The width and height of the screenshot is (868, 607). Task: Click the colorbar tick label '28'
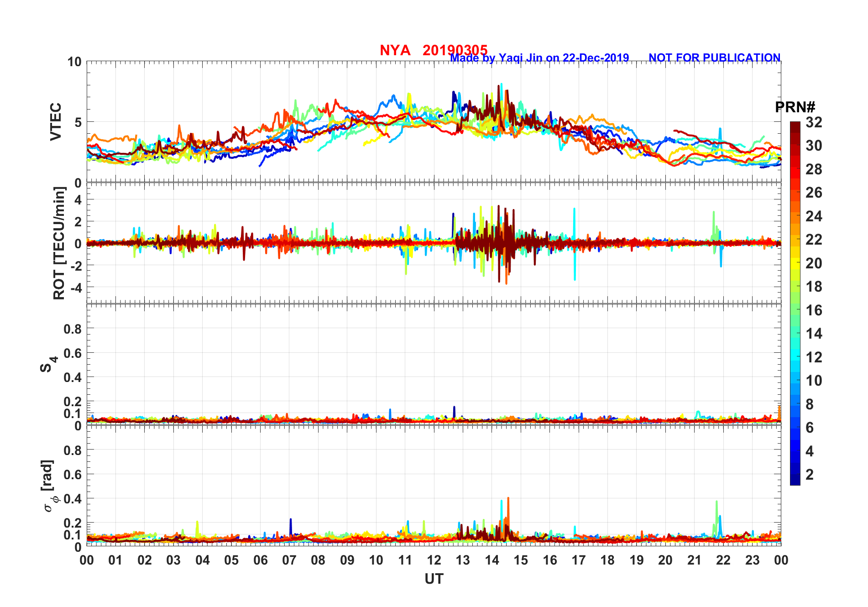(x=814, y=169)
